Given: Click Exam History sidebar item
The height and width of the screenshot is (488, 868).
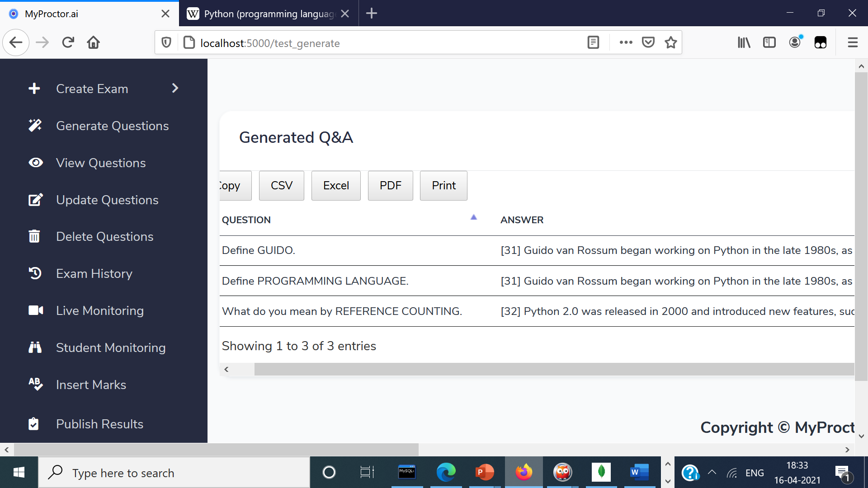Looking at the screenshot, I should [94, 273].
